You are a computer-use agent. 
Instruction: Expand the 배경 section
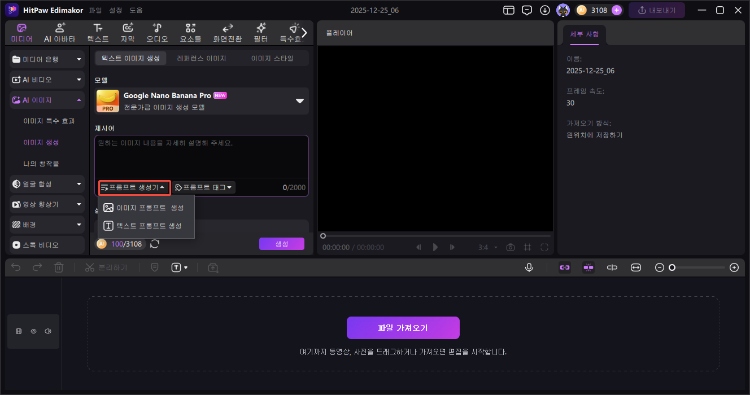coord(47,224)
